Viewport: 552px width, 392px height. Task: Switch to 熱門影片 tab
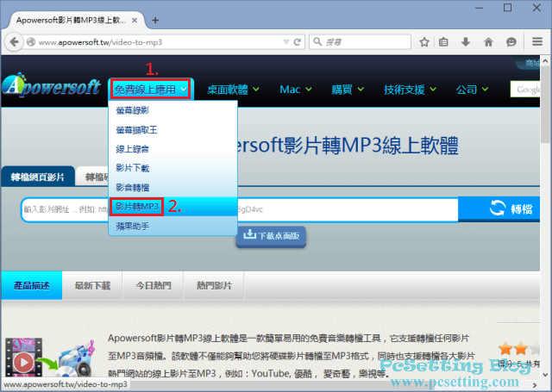(x=214, y=285)
